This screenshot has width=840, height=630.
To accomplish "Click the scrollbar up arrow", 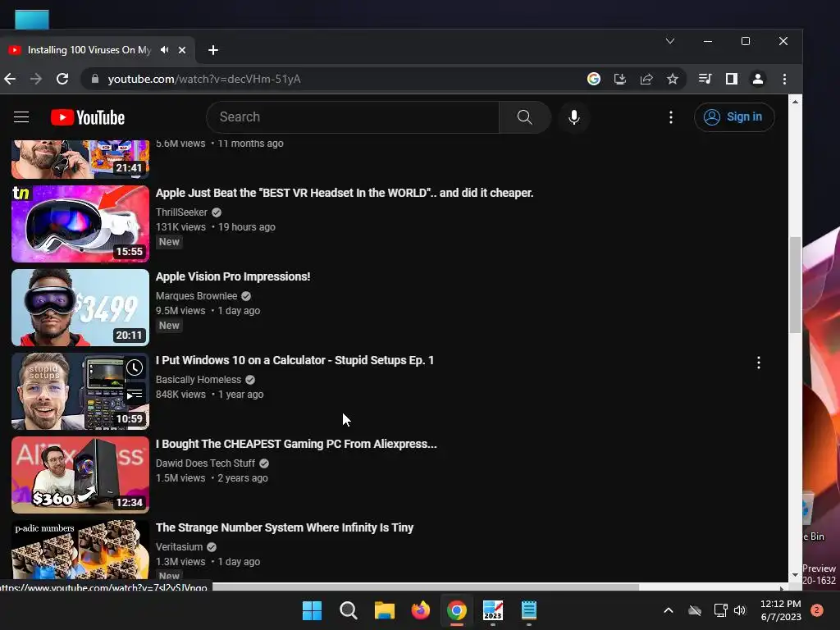I will (x=795, y=101).
